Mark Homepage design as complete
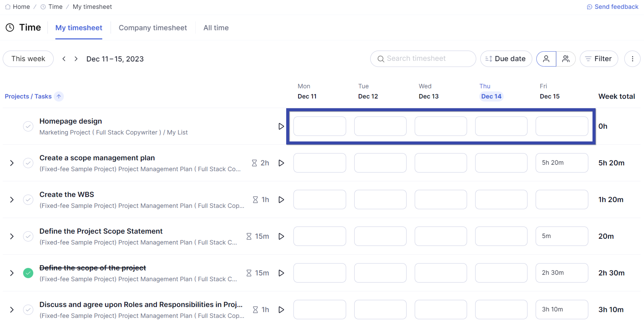 point(28,126)
